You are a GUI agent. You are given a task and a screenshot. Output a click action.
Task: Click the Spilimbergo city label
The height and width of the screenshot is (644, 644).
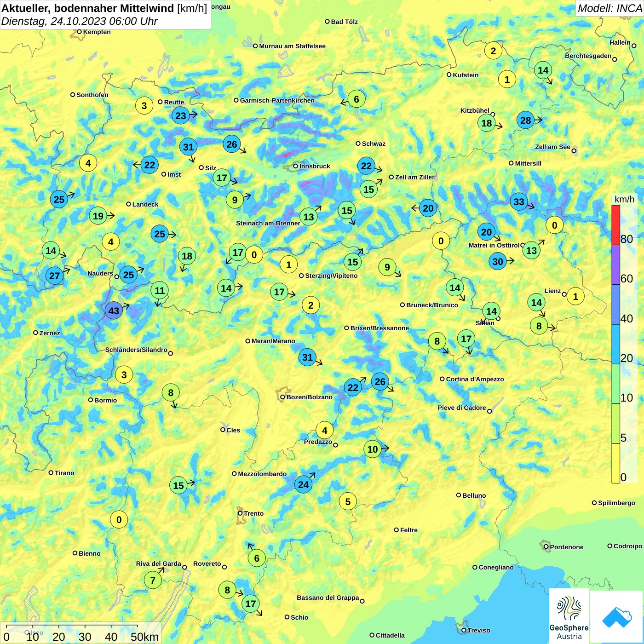click(x=616, y=503)
